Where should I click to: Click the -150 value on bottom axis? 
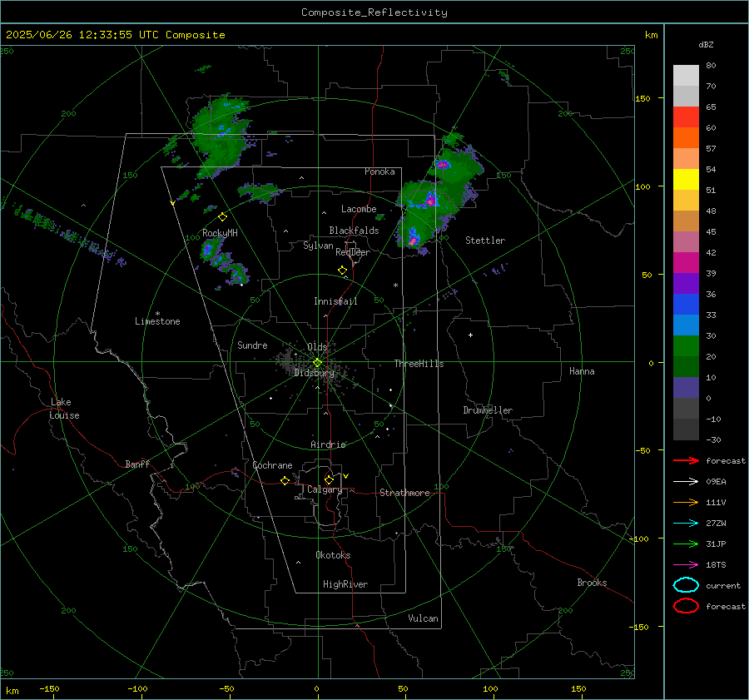coord(49,689)
